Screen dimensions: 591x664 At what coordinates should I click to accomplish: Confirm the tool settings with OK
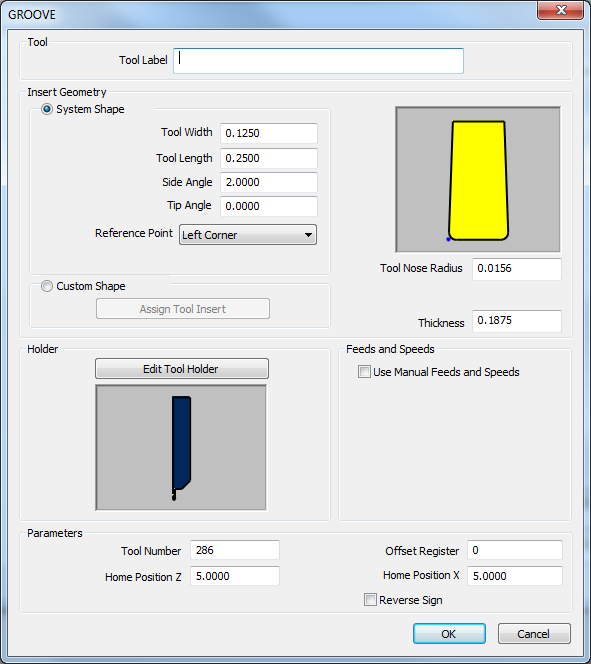click(449, 634)
